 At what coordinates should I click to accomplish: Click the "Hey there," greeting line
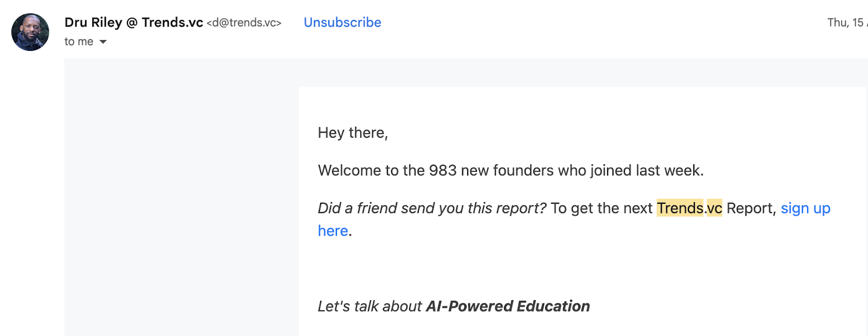coord(353,133)
